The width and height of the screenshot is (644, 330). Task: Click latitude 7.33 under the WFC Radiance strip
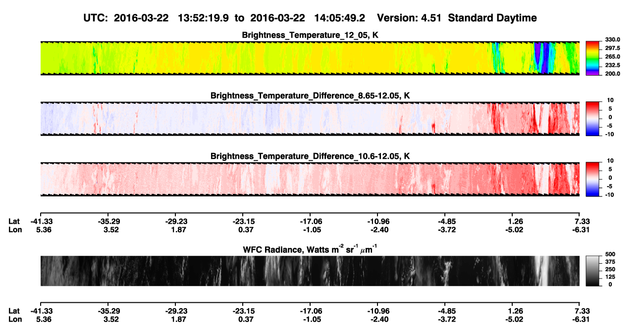click(x=583, y=311)
